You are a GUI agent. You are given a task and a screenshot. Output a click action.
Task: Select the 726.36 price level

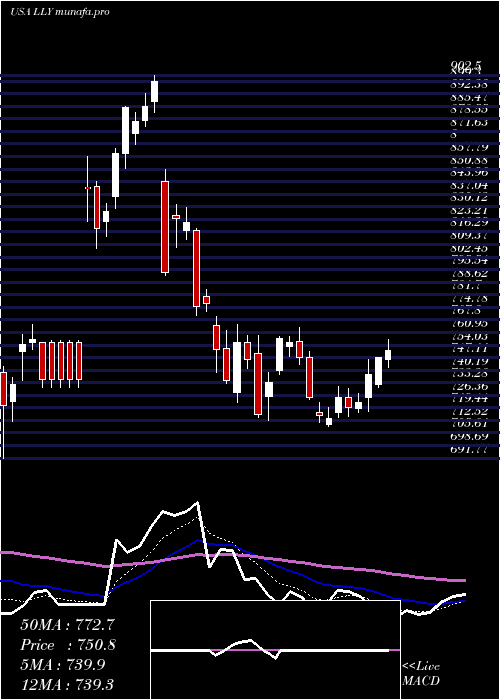(469, 387)
